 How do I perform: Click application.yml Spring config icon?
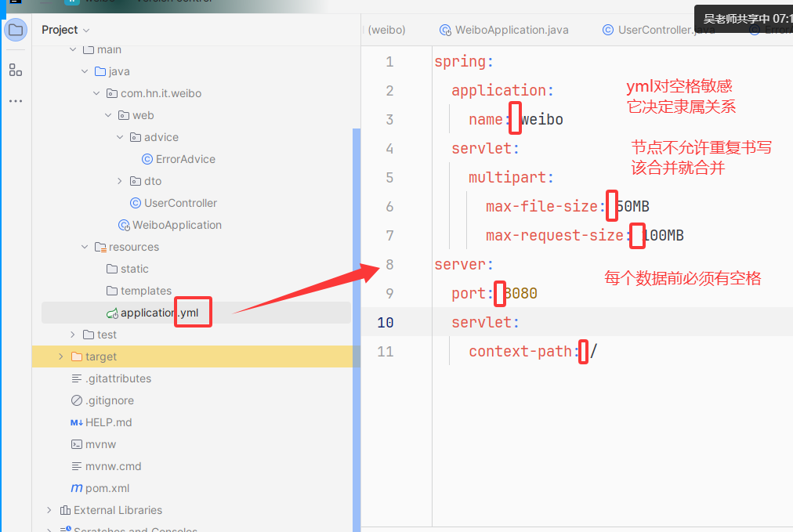(x=112, y=313)
